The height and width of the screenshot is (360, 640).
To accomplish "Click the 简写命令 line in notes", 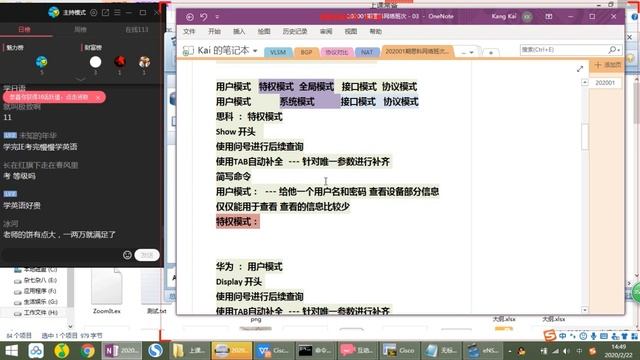I will (x=233, y=177).
